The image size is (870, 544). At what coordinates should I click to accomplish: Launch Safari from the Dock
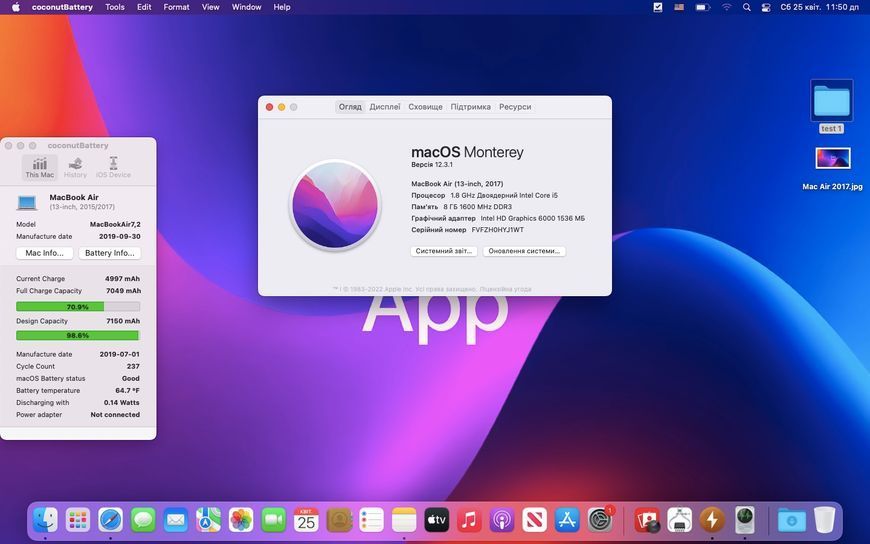tap(110, 520)
